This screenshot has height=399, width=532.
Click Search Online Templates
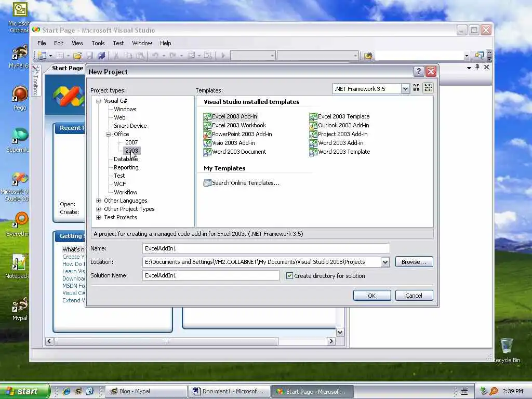[241, 183]
